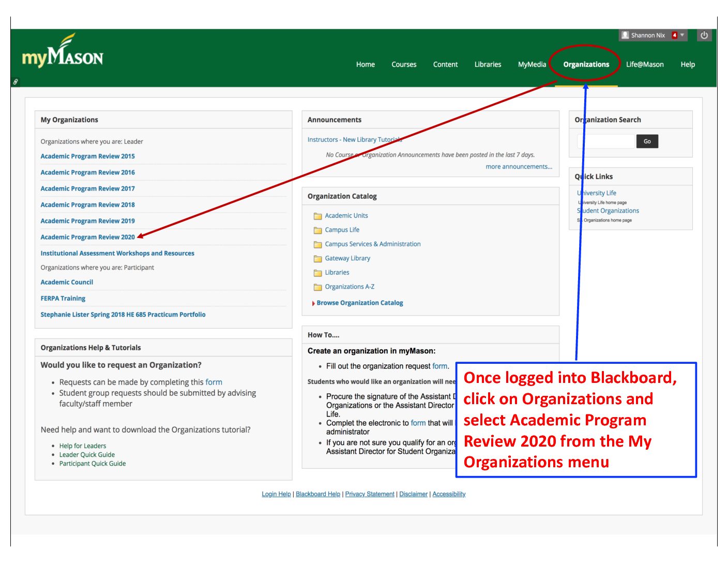Open the Participant Quick Guide

pos(93,464)
